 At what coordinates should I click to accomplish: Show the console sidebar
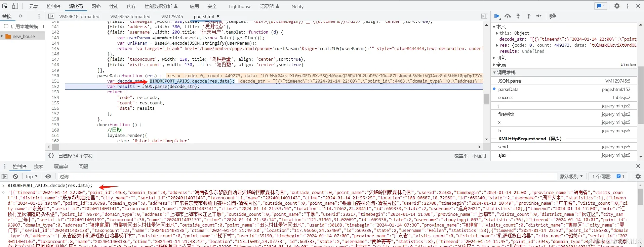(x=4, y=177)
